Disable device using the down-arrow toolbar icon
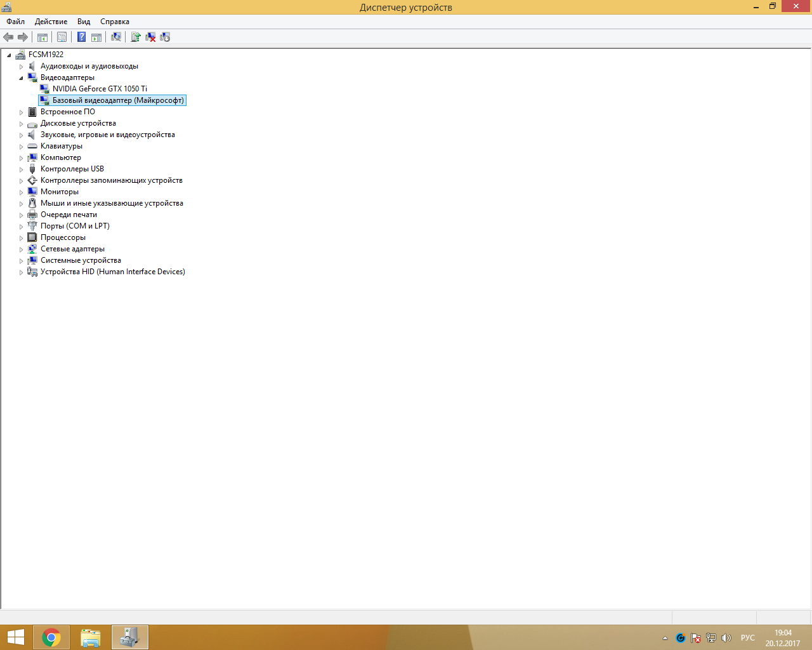The width and height of the screenshot is (812, 650). (165, 37)
